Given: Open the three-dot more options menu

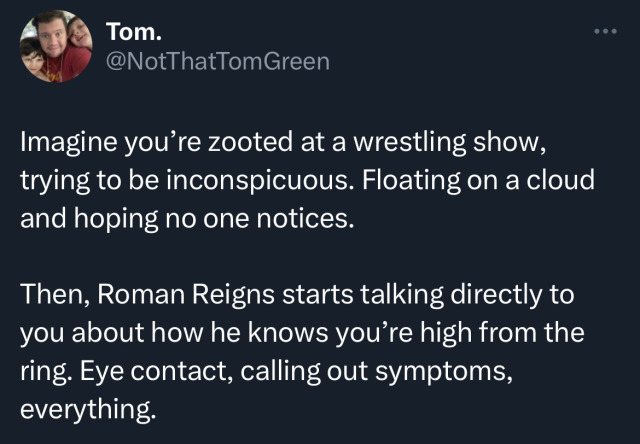Looking at the screenshot, I should tap(606, 31).
